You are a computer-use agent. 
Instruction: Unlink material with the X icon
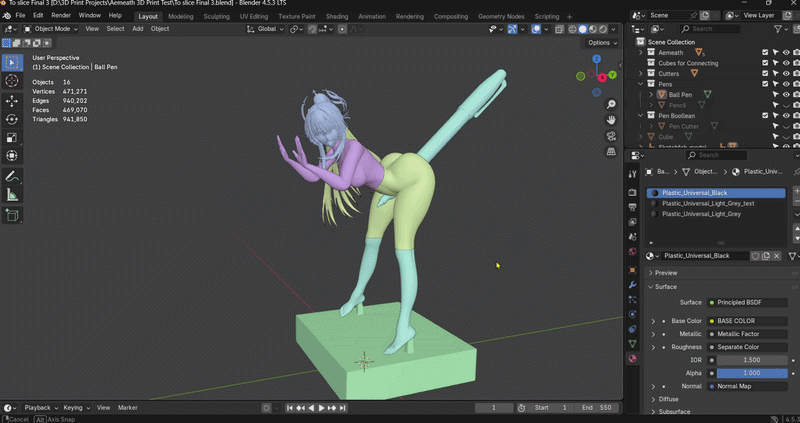pyautogui.click(x=777, y=256)
